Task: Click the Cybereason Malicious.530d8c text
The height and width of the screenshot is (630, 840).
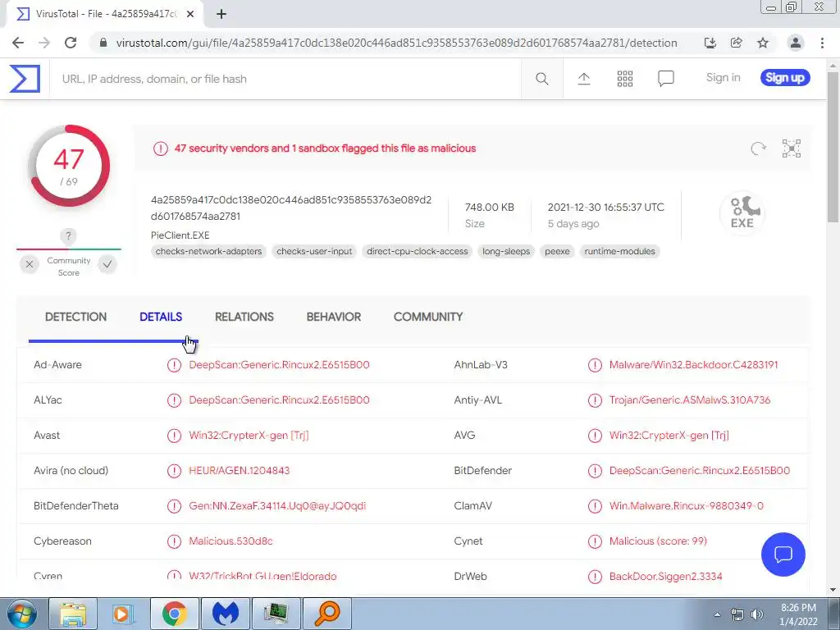Action: (x=231, y=541)
